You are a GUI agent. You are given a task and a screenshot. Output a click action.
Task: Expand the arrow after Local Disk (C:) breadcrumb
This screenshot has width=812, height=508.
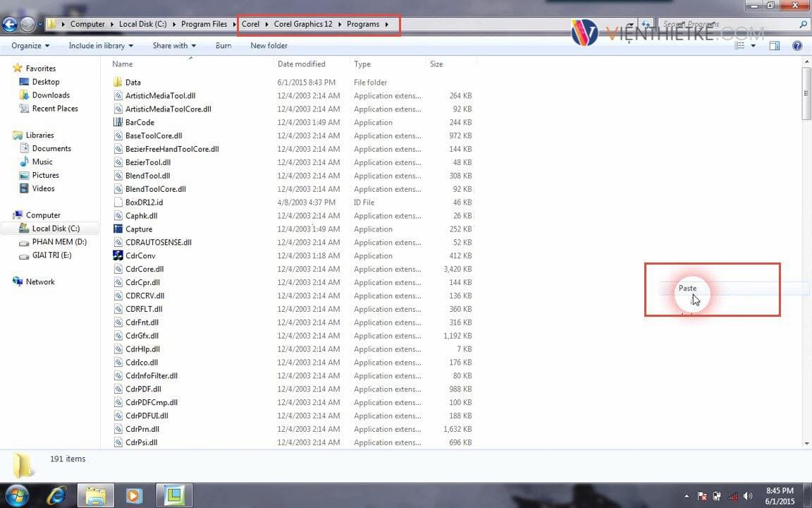[174, 24]
